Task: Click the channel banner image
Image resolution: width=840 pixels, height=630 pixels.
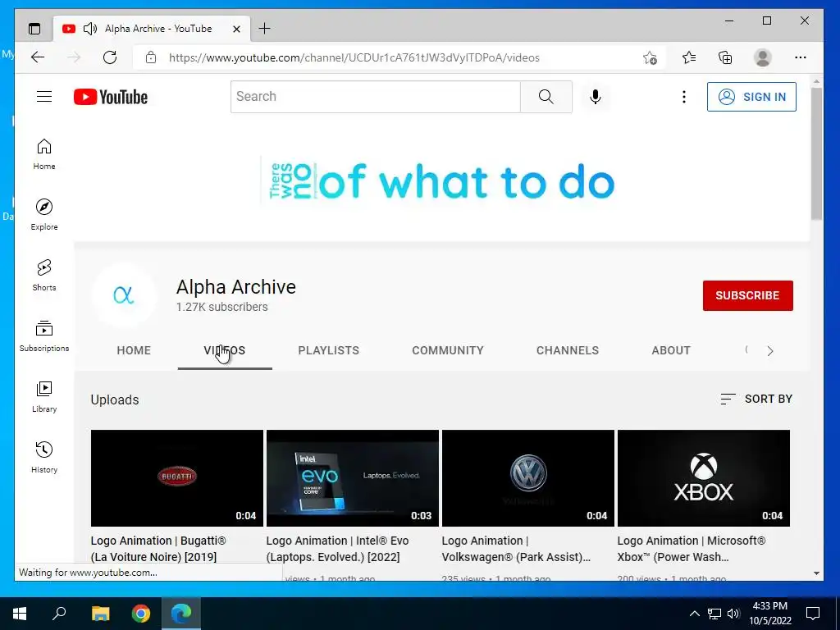Action: [x=441, y=182]
